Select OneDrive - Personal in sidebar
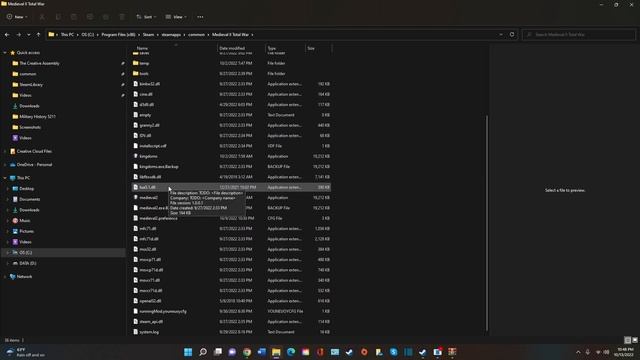 coord(34,165)
